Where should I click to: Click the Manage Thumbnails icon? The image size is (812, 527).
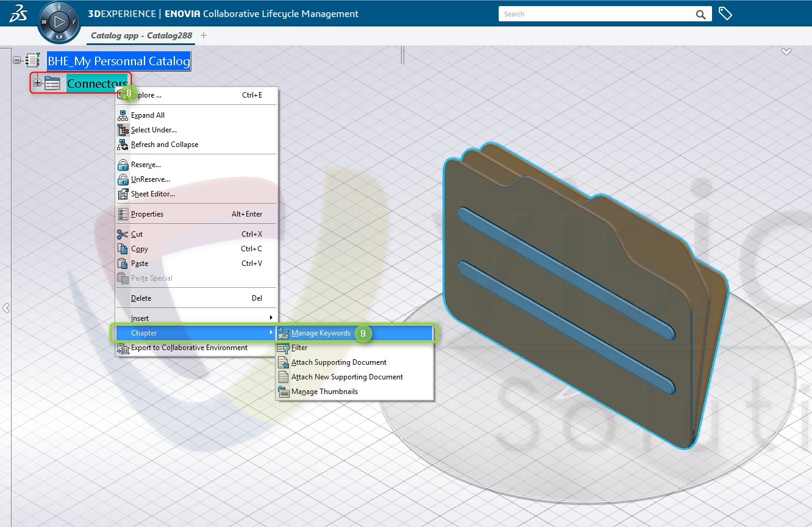click(283, 392)
